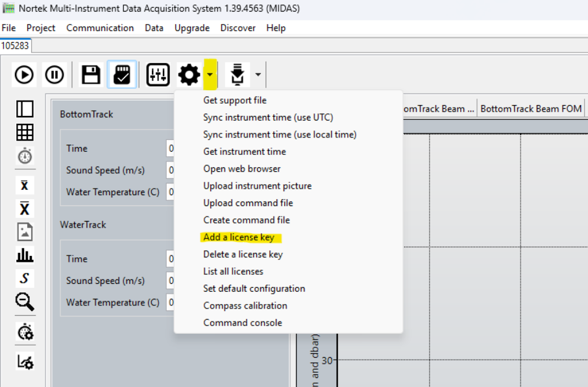The height and width of the screenshot is (387, 588).
Task: Select the 105283 instrument tab
Action: (15, 46)
